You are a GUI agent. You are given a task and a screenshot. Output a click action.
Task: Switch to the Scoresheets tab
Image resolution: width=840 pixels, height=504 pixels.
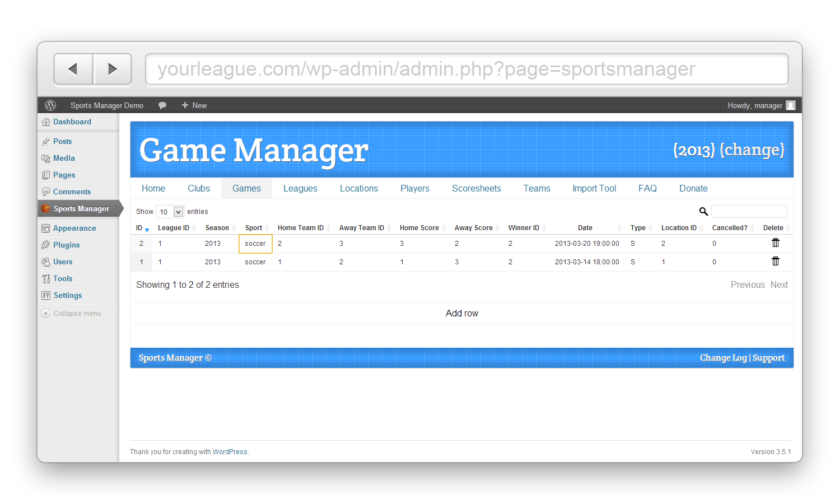point(477,188)
